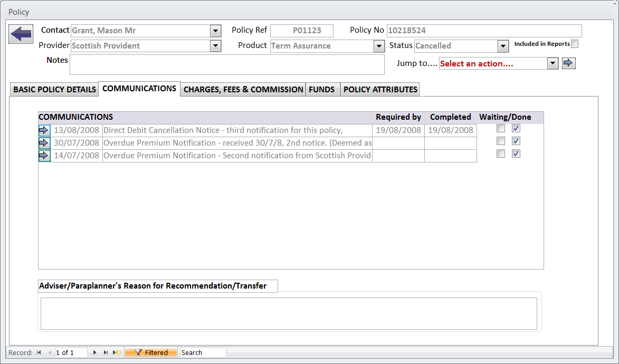Screen dimensions: 619x364
Task: Go to first record navigation icon
Action: coord(39,352)
